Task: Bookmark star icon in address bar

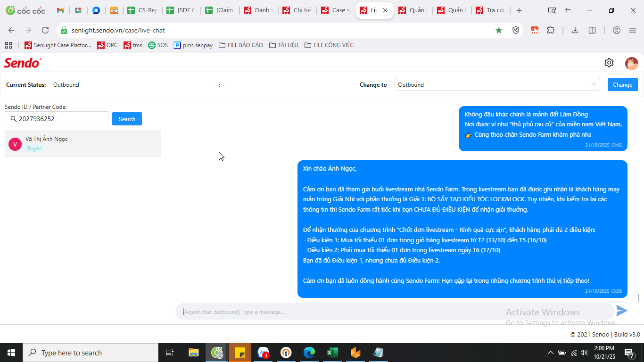Action: point(499,30)
